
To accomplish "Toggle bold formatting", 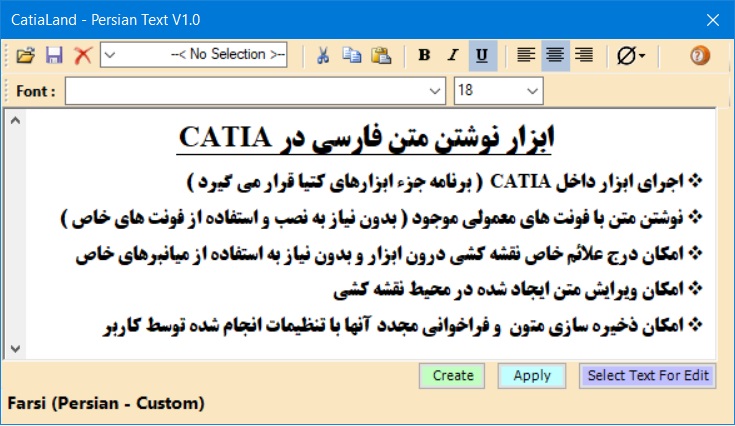I will coord(424,55).
